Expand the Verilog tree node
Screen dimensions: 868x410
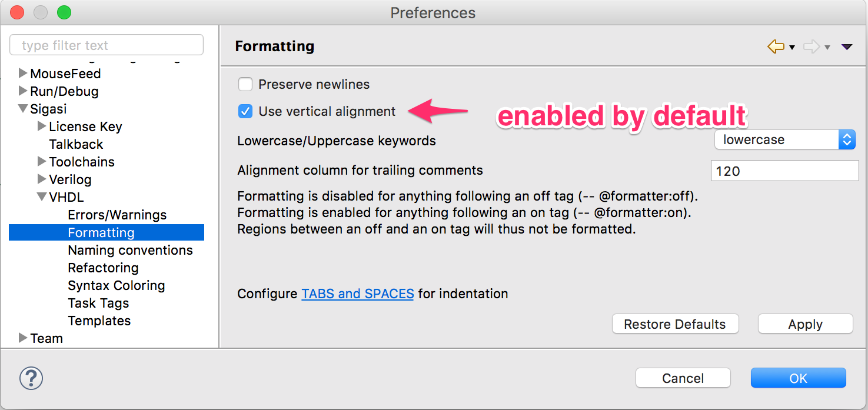[x=41, y=179]
